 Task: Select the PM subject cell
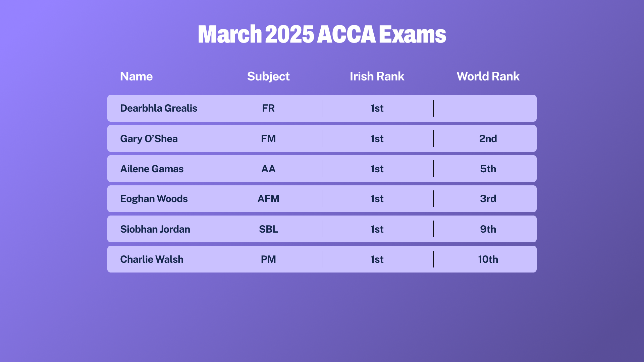(268, 259)
